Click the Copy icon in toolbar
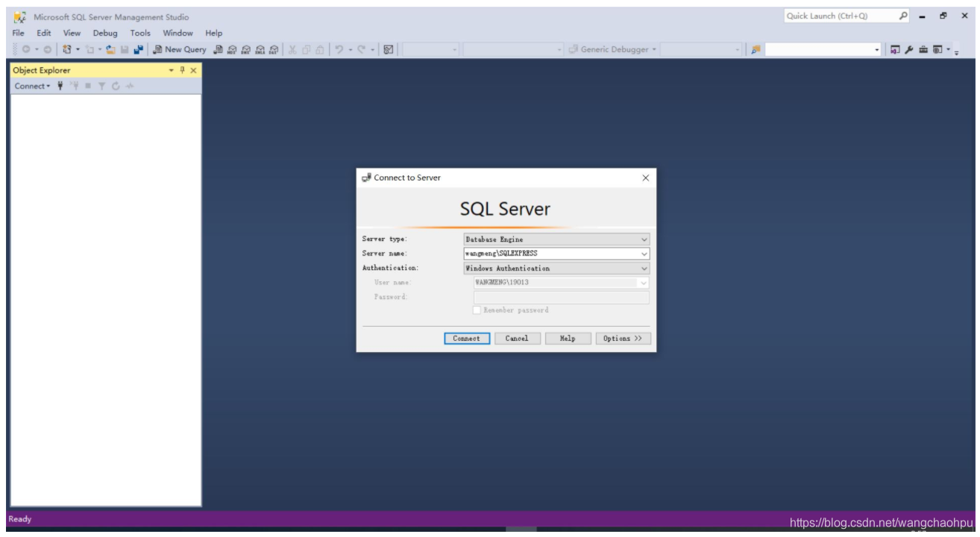 305,49
